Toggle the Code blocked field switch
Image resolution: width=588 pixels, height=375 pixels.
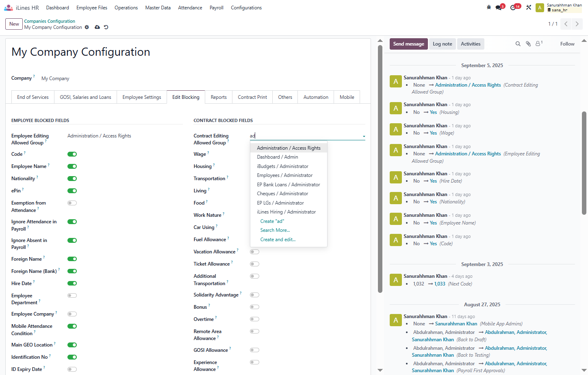(72, 154)
